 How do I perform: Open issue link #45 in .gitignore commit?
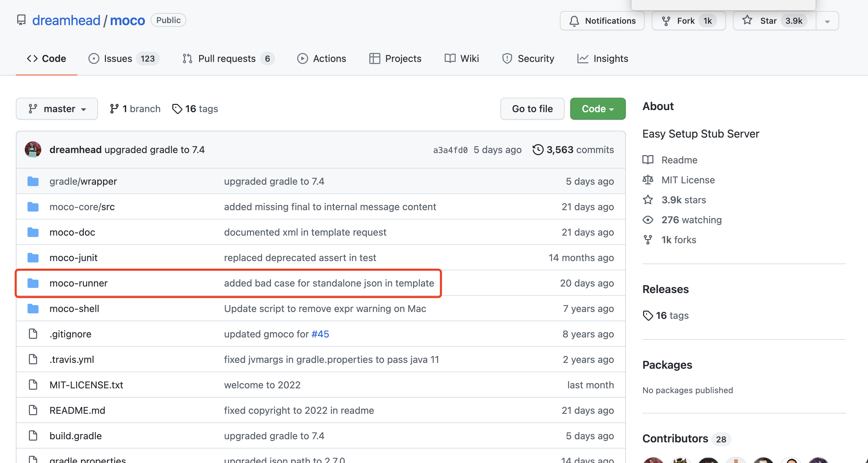pyautogui.click(x=320, y=334)
